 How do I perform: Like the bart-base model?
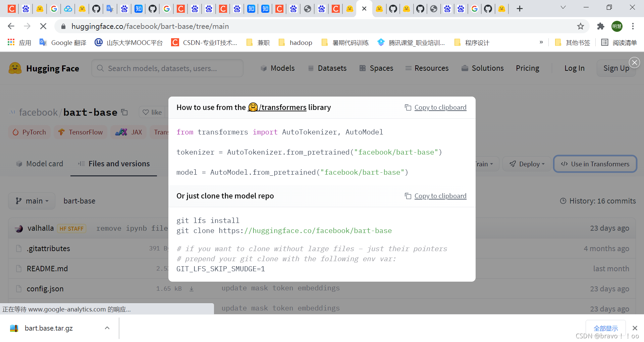pyautogui.click(x=152, y=112)
